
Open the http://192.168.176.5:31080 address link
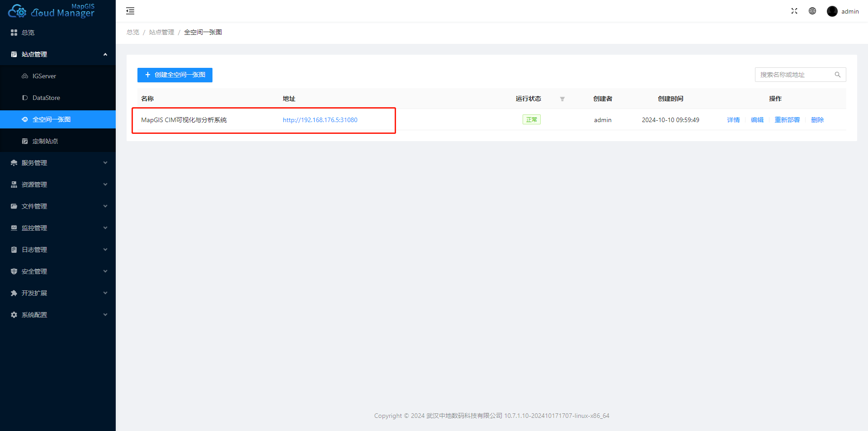pyautogui.click(x=320, y=120)
